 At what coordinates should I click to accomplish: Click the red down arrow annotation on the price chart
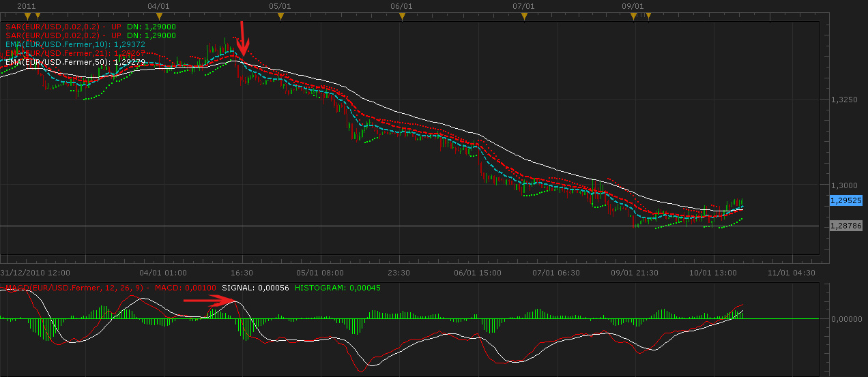[242, 39]
